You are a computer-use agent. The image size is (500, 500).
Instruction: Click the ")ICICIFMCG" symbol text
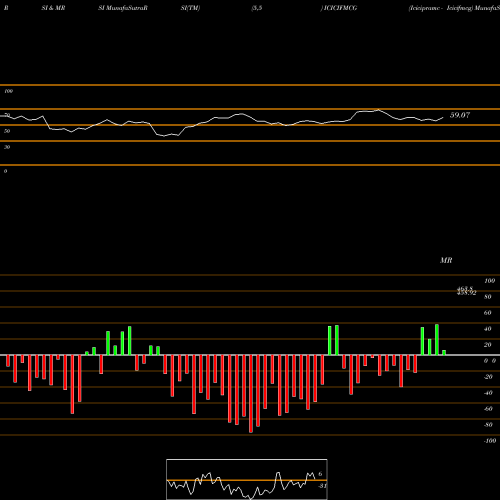coord(339,8)
